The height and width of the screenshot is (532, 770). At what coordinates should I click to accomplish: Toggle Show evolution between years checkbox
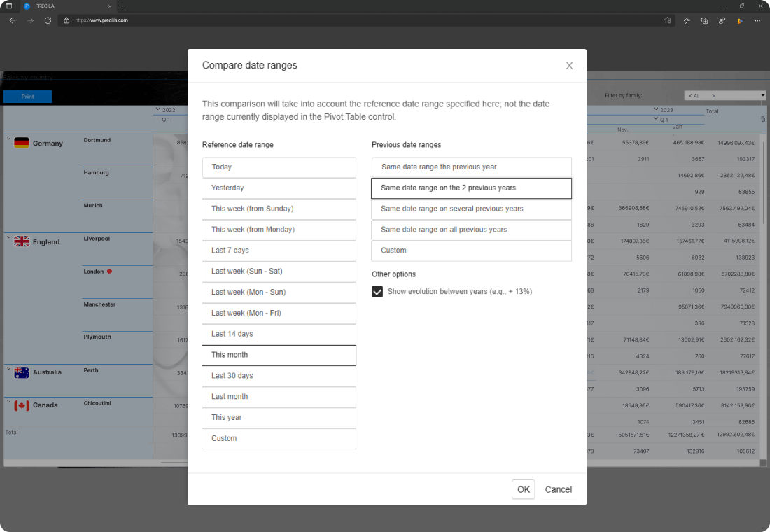[377, 292]
